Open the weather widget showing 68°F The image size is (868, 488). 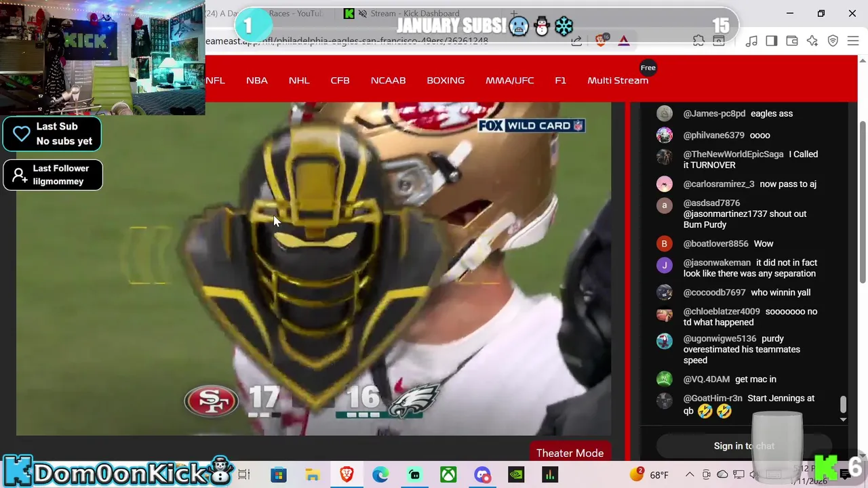point(650,474)
